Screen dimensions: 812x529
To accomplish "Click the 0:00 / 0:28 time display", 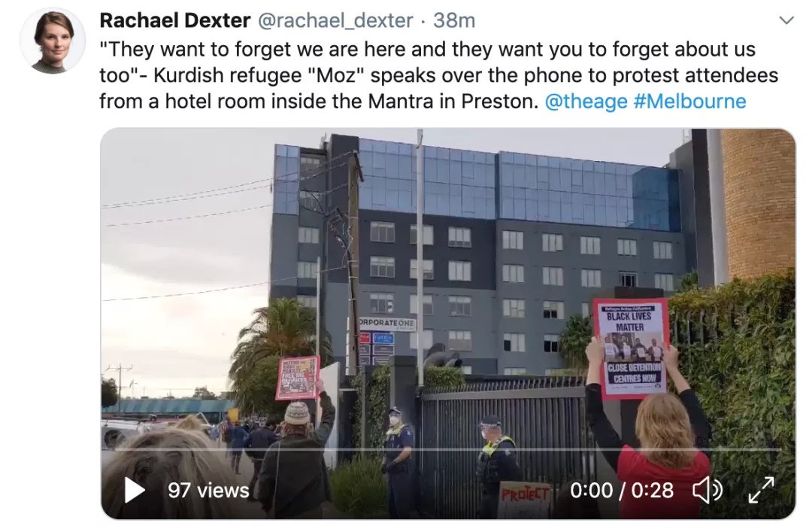I will click(x=622, y=490).
